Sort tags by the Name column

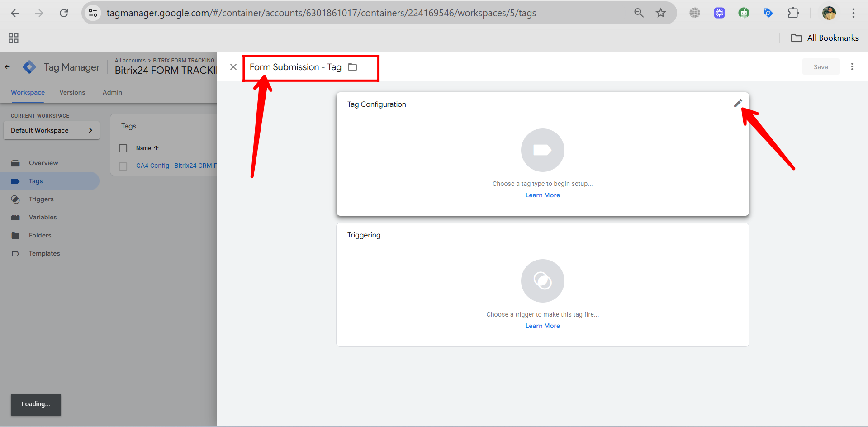pyautogui.click(x=147, y=148)
